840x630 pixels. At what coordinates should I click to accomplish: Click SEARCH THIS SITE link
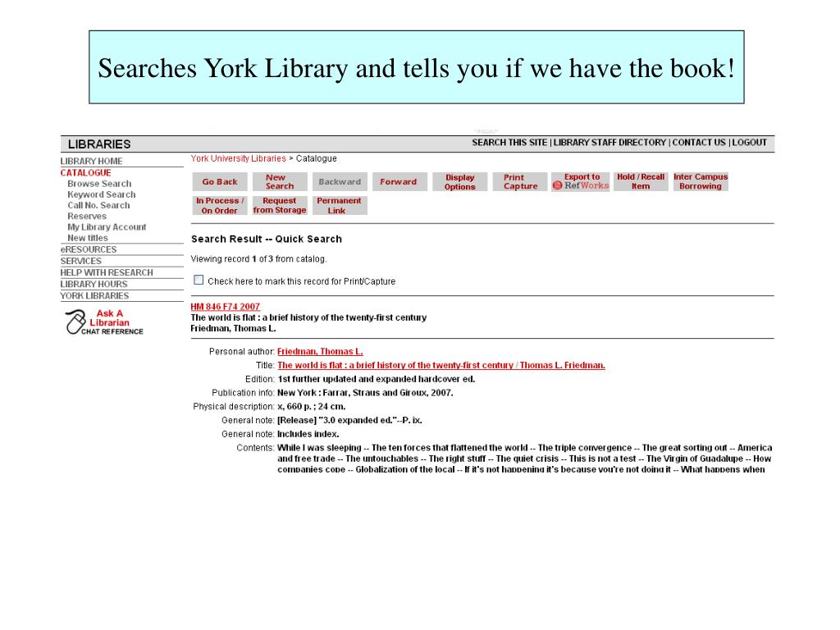509,143
